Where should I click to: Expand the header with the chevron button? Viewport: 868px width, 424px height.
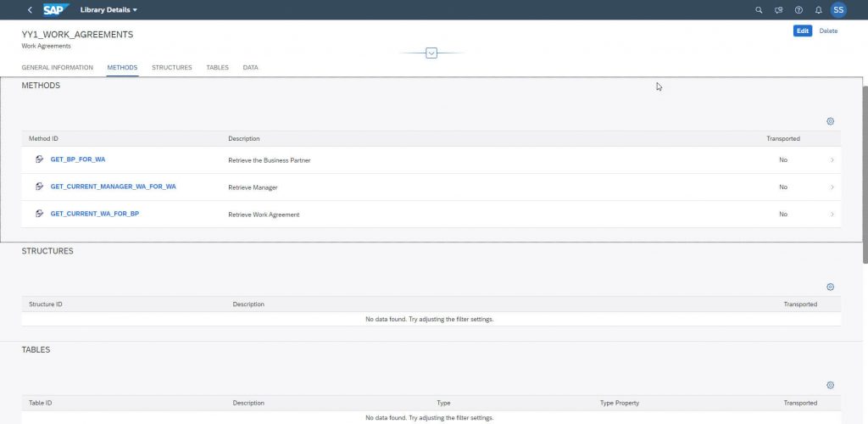coord(431,53)
